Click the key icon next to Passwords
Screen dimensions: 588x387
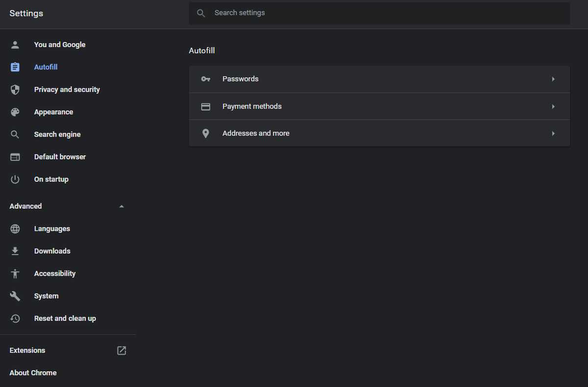click(x=205, y=78)
